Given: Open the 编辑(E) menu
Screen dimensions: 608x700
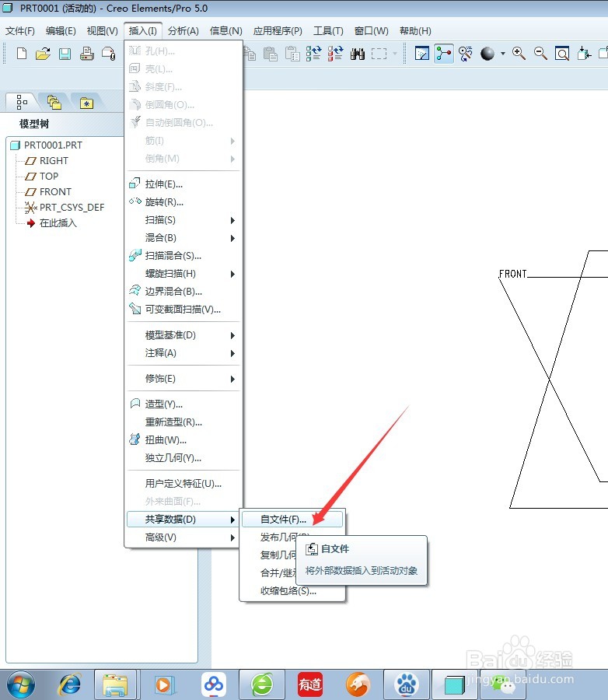Looking at the screenshot, I should (61, 31).
